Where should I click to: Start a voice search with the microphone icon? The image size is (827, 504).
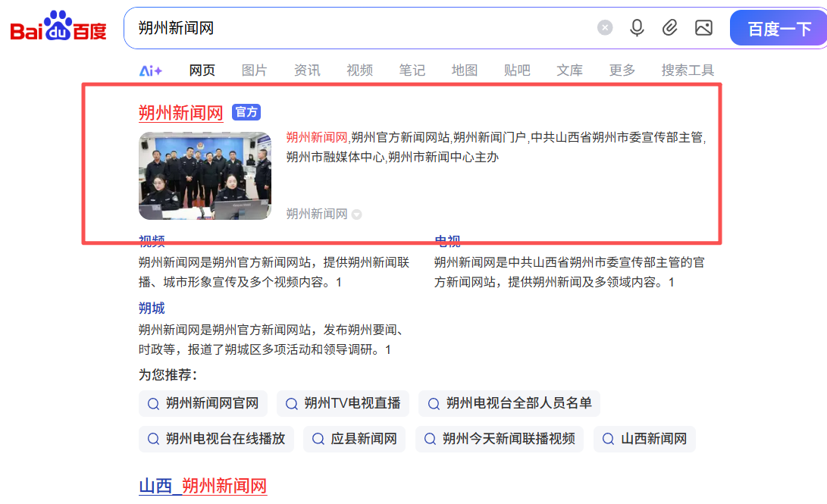coord(637,27)
